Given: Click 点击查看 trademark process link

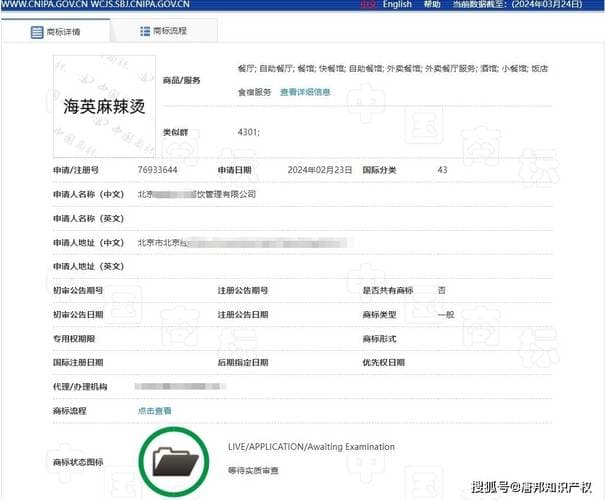Looking at the screenshot, I should coord(155,411).
